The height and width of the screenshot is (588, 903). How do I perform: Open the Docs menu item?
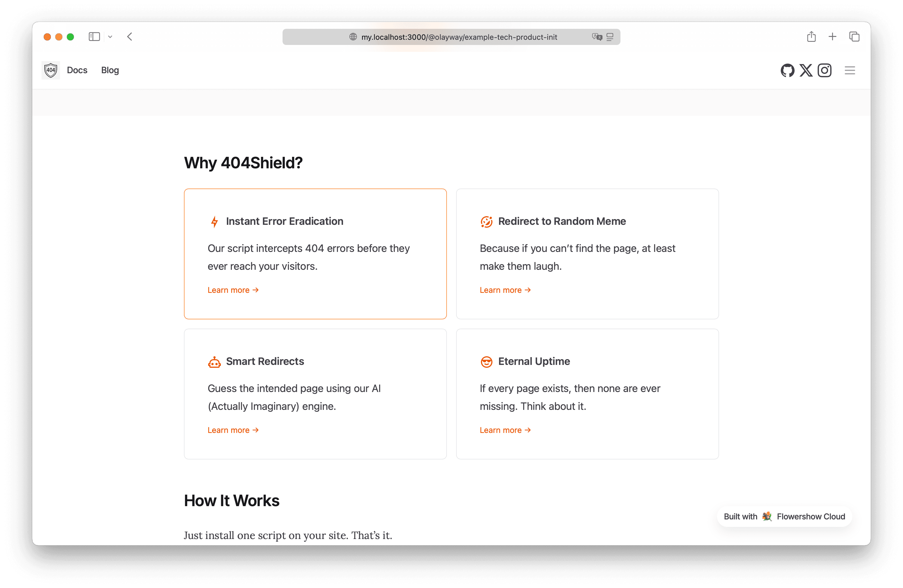point(77,70)
